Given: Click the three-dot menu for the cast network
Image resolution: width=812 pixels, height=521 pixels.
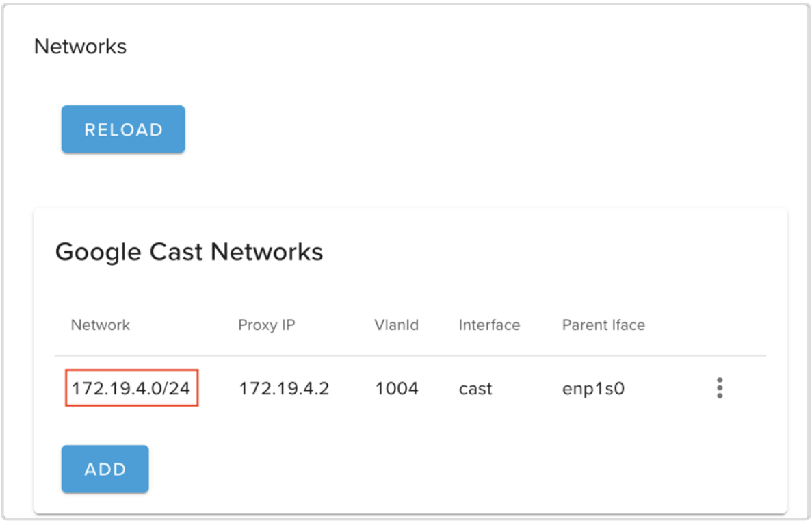Looking at the screenshot, I should coord(720,388).
